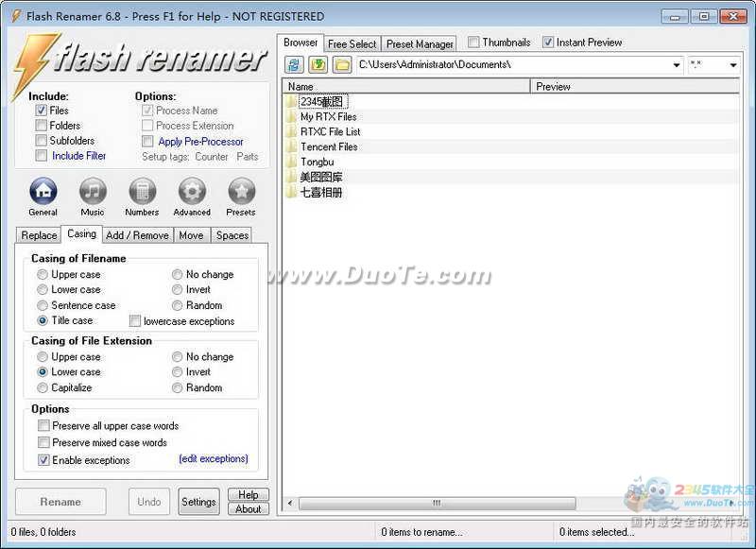Switch to the Add / Remove tab
This screenshot has width=756, height=549.
pos(137,235)
